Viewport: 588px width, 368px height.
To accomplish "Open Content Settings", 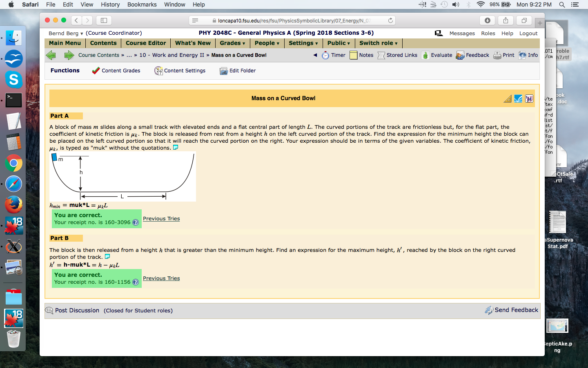I will pos(180,71).
